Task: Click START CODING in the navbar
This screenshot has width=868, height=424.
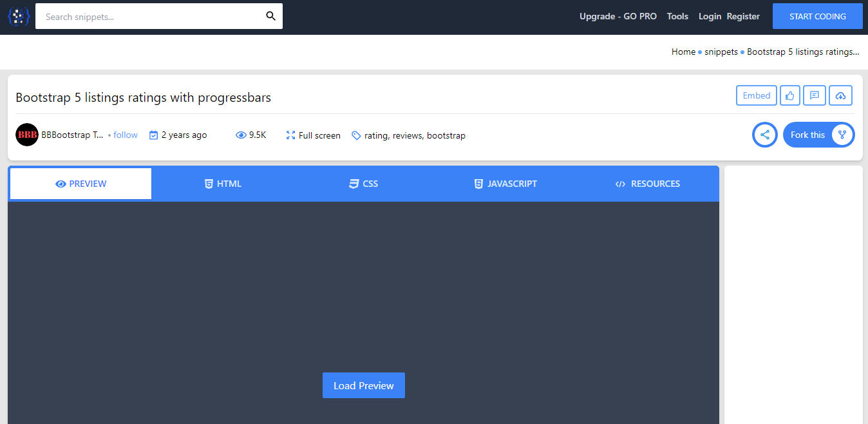Action: click(817, 15)
